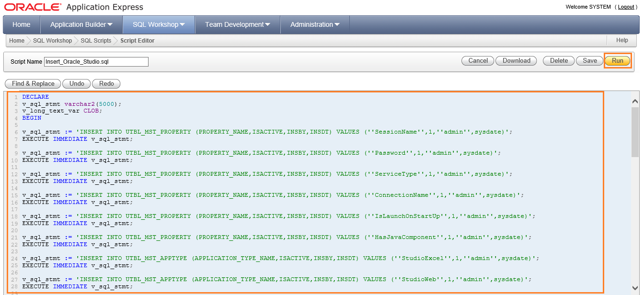The height and width of the screenshot is (295, 644).
Task: Click the BEGIN keyword on line 4
Action: coord(32,118)
